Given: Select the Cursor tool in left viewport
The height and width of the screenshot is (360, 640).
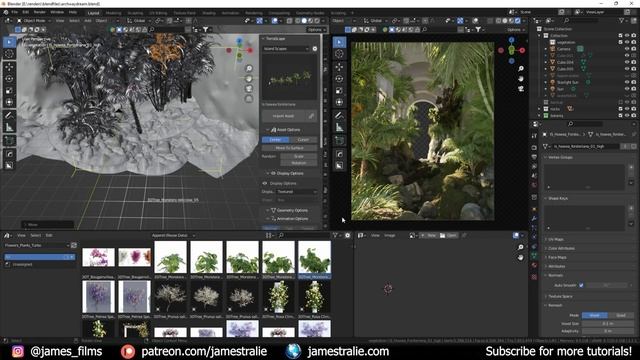Looking at the screenshot, I should coord(9,54).
